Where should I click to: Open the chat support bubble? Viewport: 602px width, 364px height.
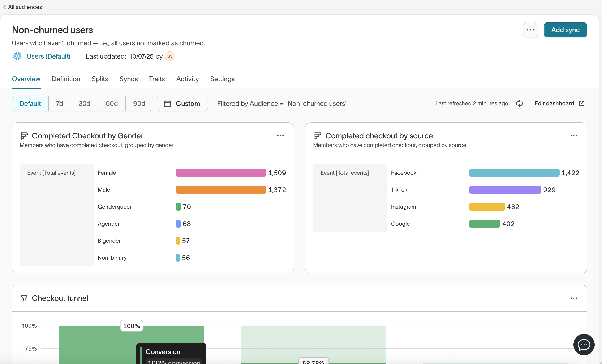coord(584,344)
